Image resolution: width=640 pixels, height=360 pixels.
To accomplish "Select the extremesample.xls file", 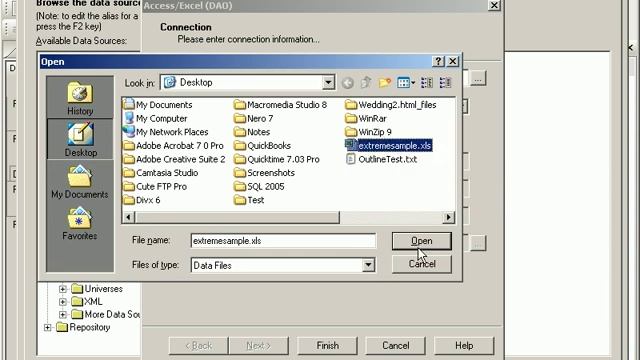I will coord(389,146).
